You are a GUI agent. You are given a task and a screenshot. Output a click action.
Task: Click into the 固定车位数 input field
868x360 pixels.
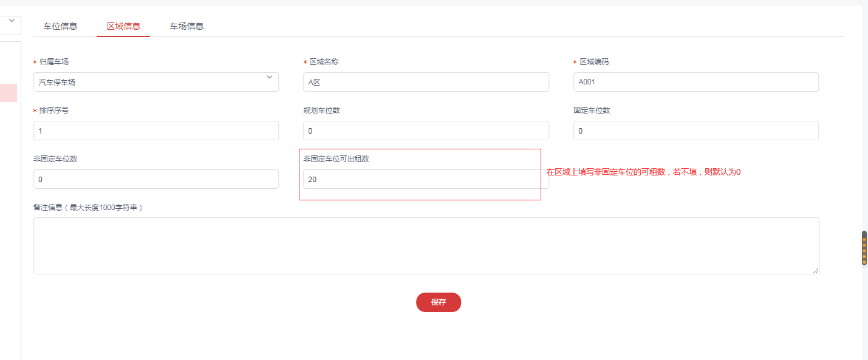[695, 131]
